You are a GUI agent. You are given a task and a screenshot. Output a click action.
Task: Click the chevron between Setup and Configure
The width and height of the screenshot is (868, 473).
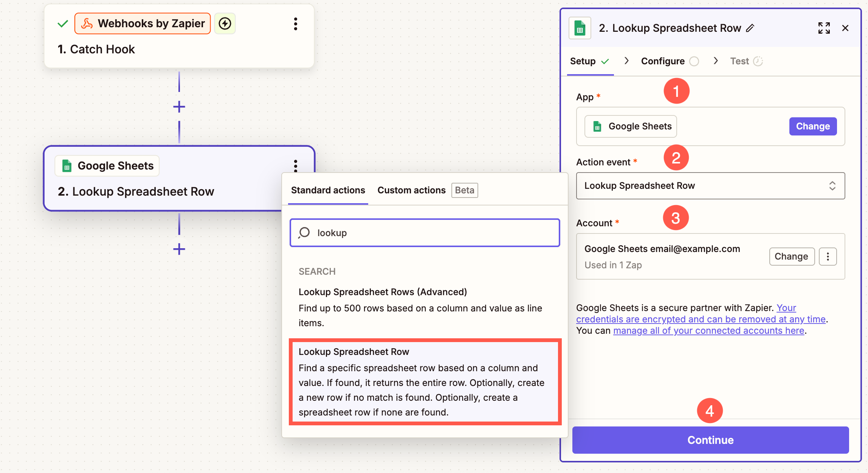click(627, 61)
